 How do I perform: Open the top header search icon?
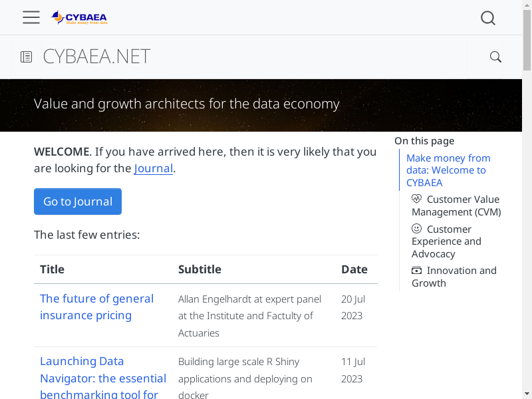pyautogui.click(x=488, y=18)
